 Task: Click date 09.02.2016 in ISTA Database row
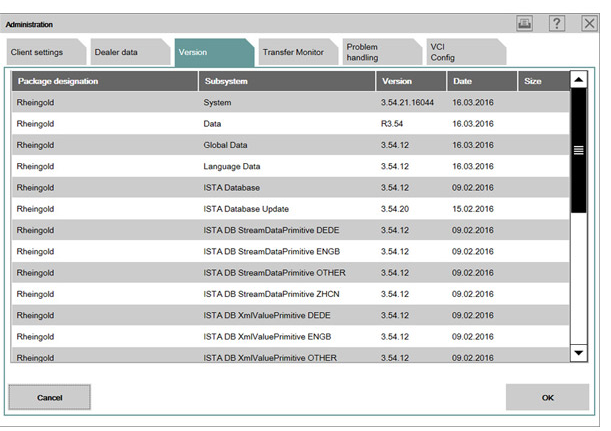pos(473,188)
